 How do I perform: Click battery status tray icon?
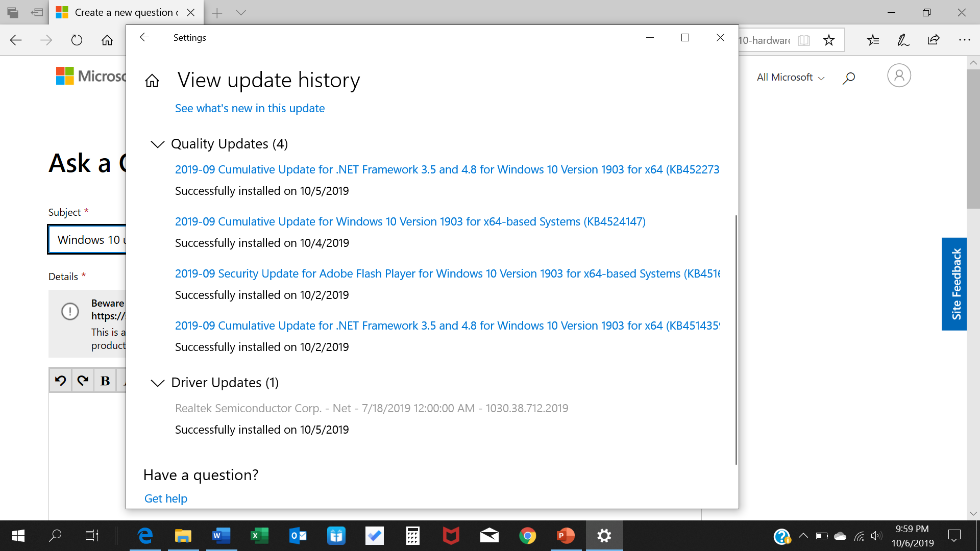tap(822, 536)
